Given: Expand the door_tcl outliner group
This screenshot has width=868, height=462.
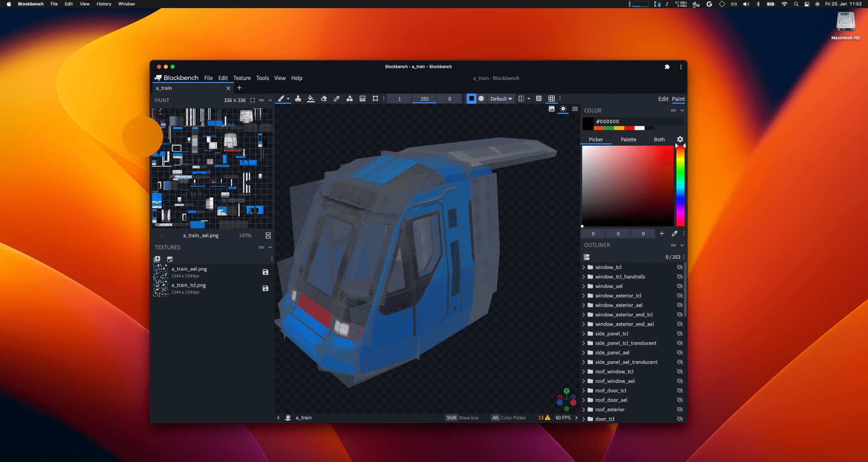Looking at the screenshot, I should [584, 419].
